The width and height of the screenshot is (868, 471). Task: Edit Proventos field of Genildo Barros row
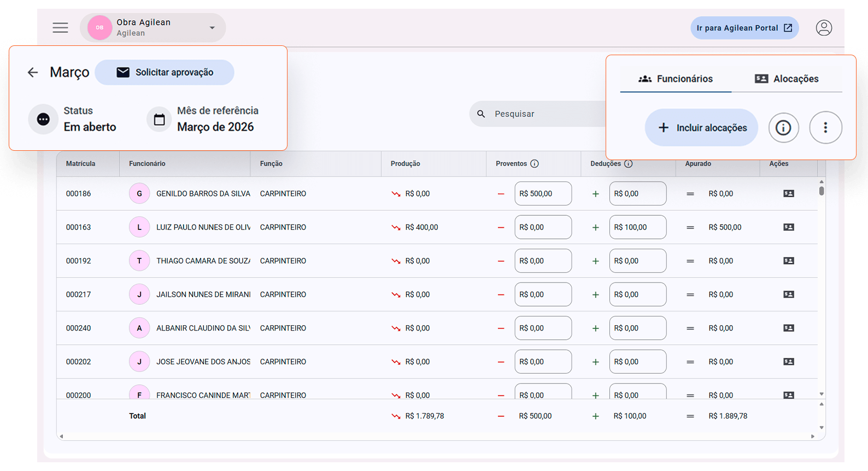543,193
